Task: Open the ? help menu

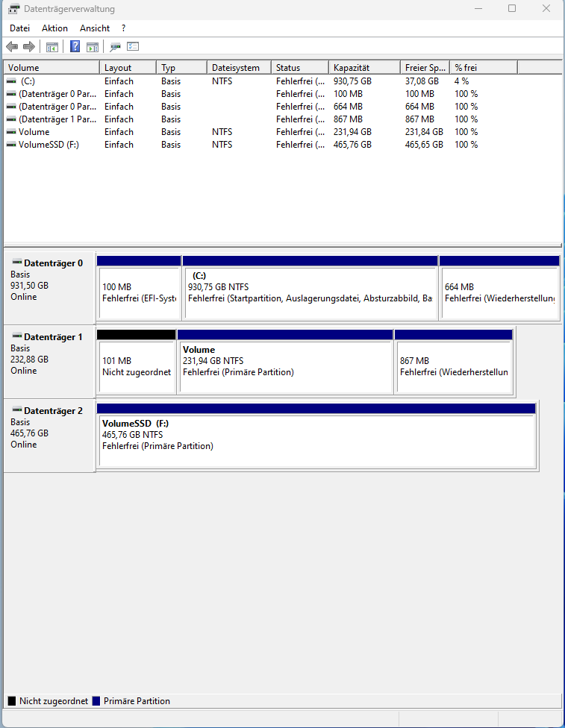Action: click(x=124, y=28)
